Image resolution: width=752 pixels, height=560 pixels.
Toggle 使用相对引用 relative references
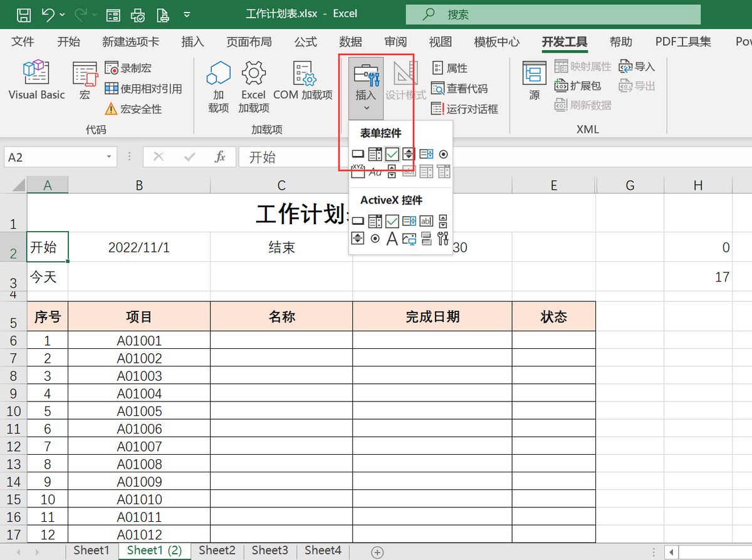point(144,88)
